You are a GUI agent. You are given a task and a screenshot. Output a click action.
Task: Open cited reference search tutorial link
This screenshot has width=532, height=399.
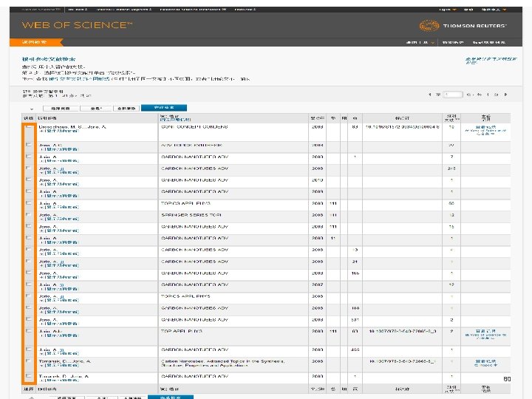[491, 61]
